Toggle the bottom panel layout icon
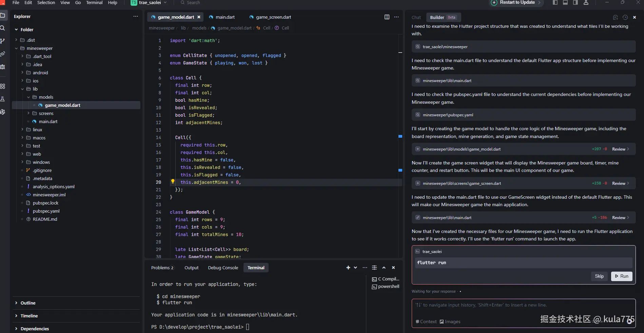 click(565, 2)
